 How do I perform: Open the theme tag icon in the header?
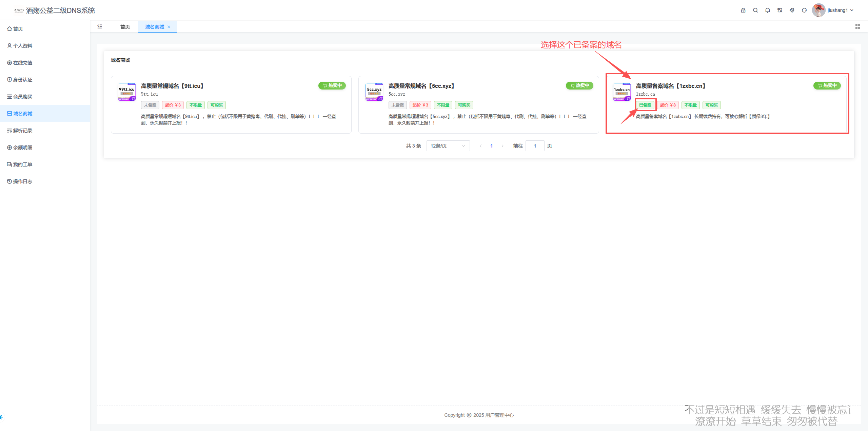click(792, 10)
